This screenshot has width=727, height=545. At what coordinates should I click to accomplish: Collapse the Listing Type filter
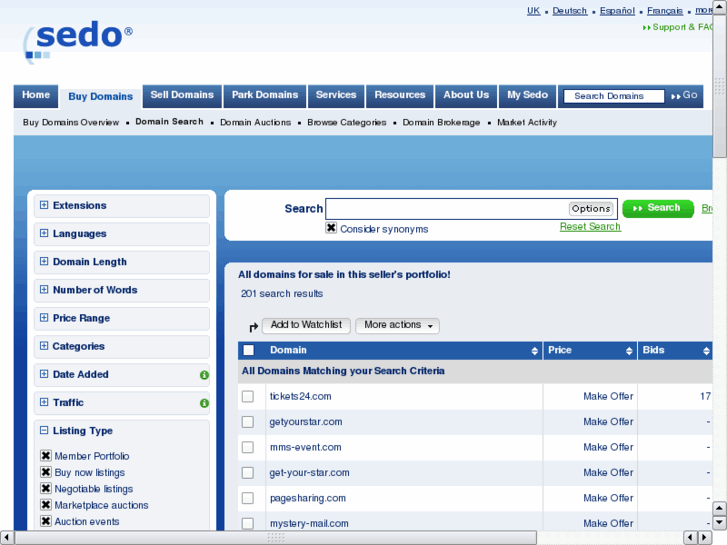(x=44, y=430)
